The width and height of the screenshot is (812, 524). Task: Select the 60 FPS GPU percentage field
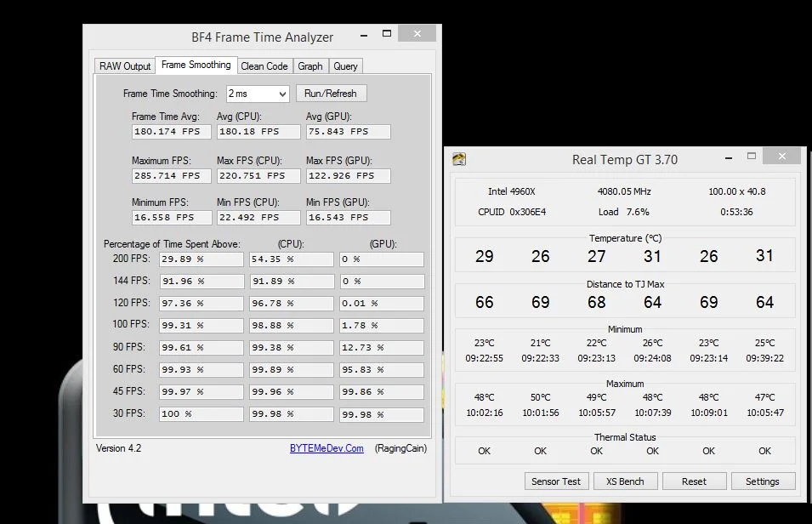382,370
